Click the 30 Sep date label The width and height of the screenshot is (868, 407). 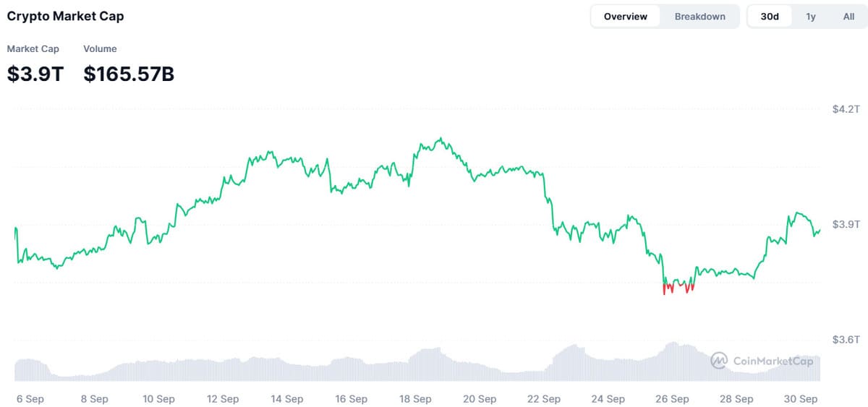[801, 399]
